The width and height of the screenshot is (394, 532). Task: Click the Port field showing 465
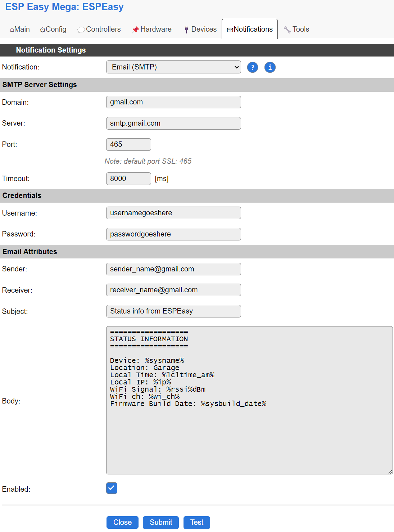coord(128,144)
